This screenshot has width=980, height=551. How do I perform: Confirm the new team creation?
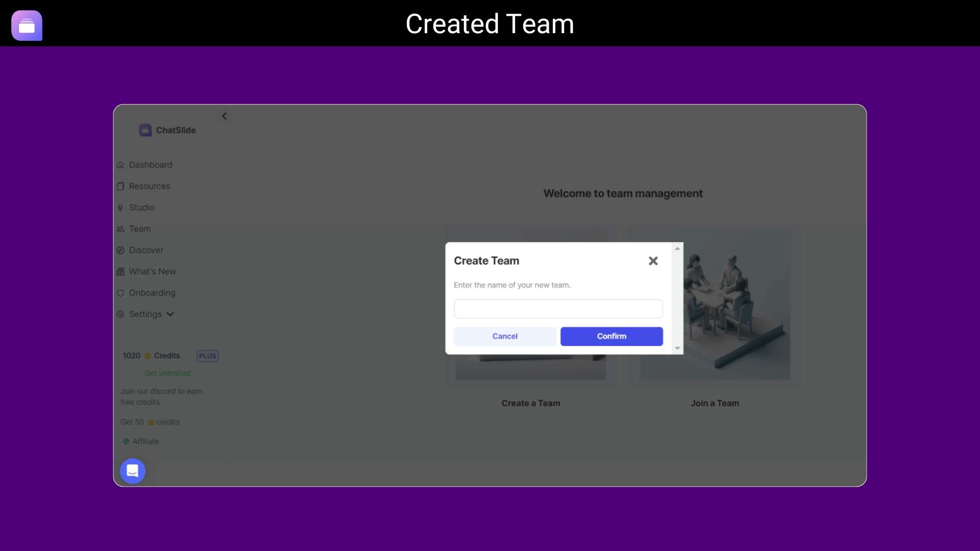click(x=611, y=336)
